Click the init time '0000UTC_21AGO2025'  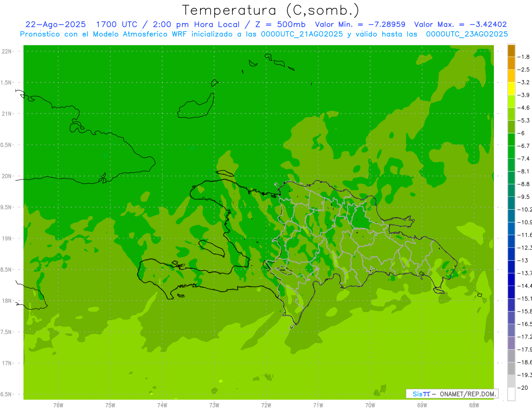click(303, 34)
